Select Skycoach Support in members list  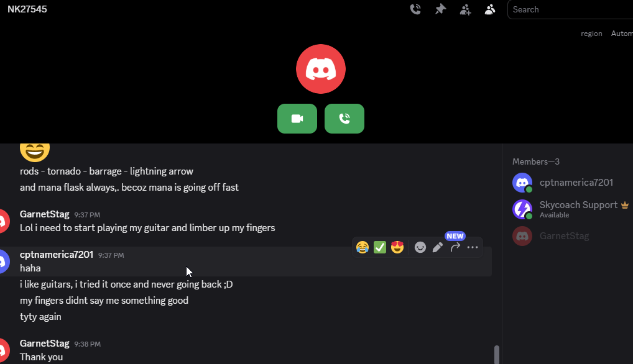[x=570, y=209]
